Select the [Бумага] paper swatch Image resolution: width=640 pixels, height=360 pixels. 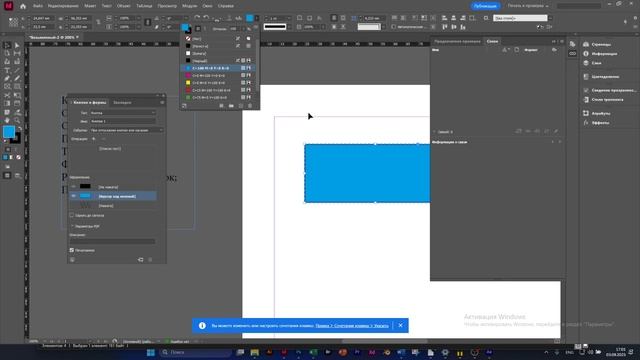218,53
